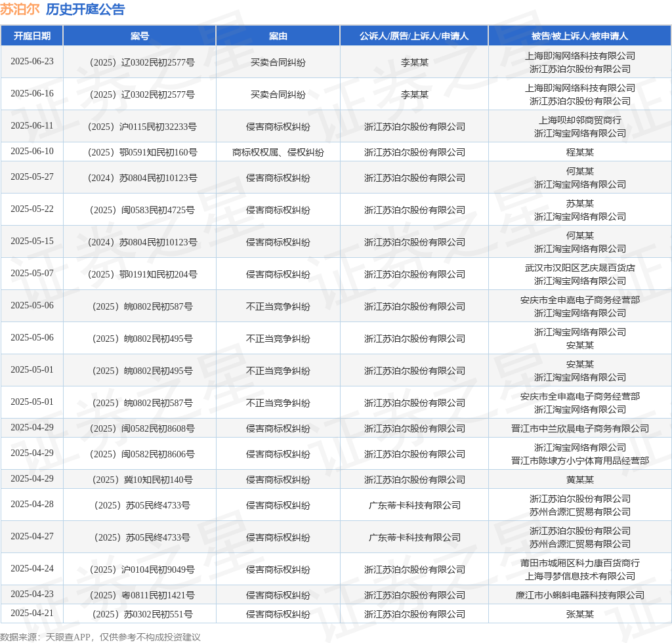The height and width of the screenshot is (643, 672).
Task: Select case number (2025)苏0302民初551号
Action: point(142,615)
